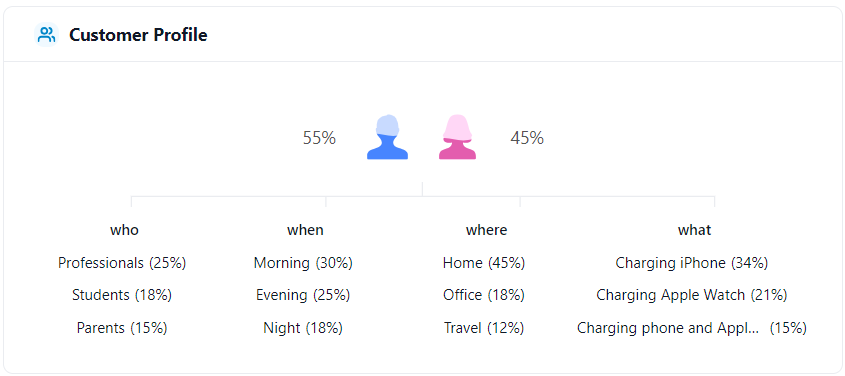Click the Customer Profile people icon
Image resolution: width=845 pixels, height=376 pixels.
(x=47, y=35)
